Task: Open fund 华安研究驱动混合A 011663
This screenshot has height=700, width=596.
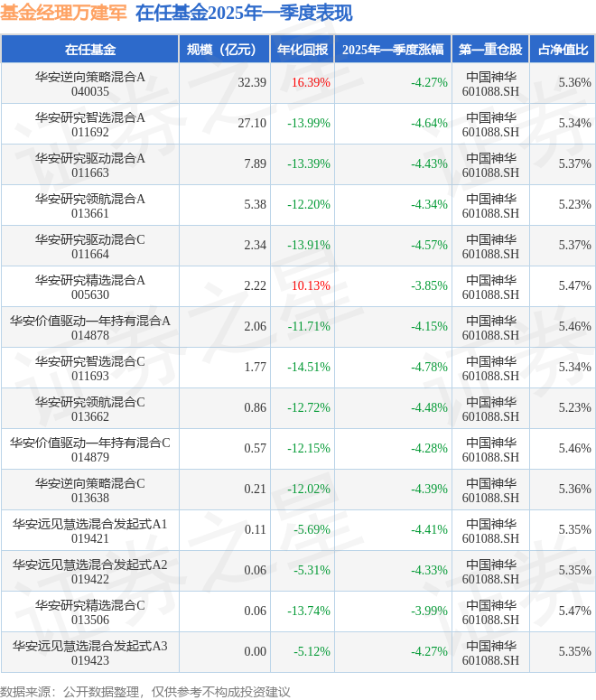Action: [90, 165]
